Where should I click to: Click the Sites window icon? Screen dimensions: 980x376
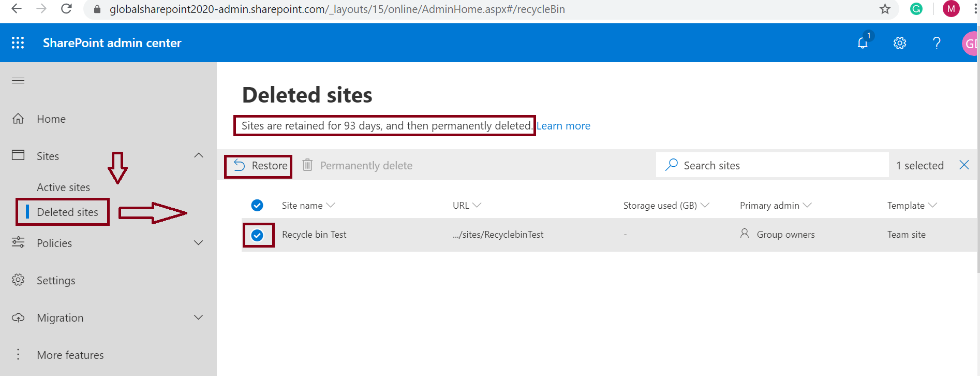click(18, 155)
